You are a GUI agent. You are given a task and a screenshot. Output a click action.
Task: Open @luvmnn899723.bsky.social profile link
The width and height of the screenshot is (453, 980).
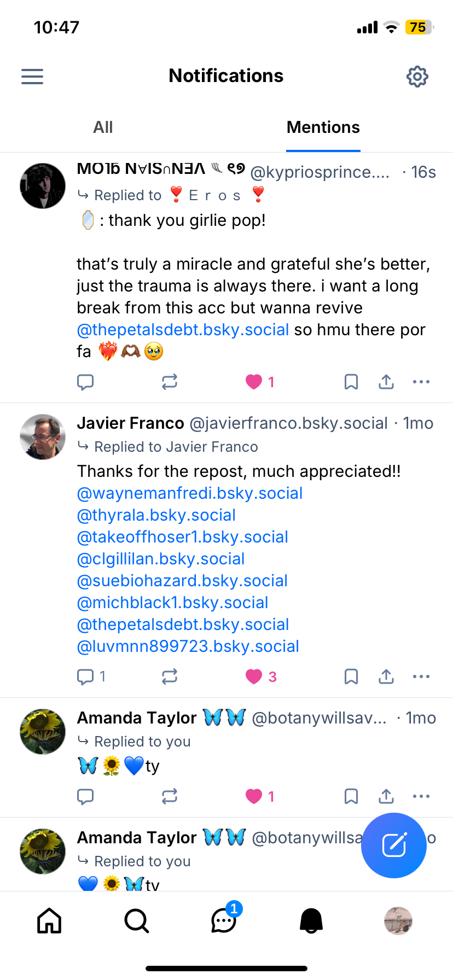tap(188, 646)
